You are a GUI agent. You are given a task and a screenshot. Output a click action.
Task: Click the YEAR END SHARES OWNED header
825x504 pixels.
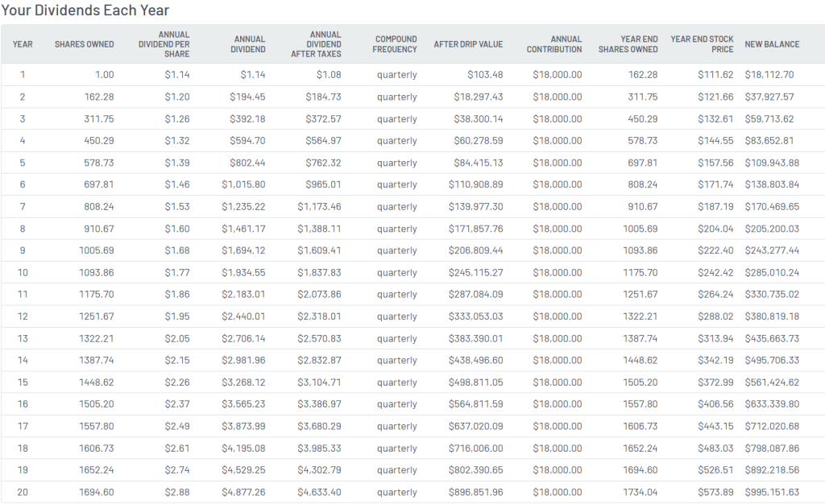click(628, 44)
